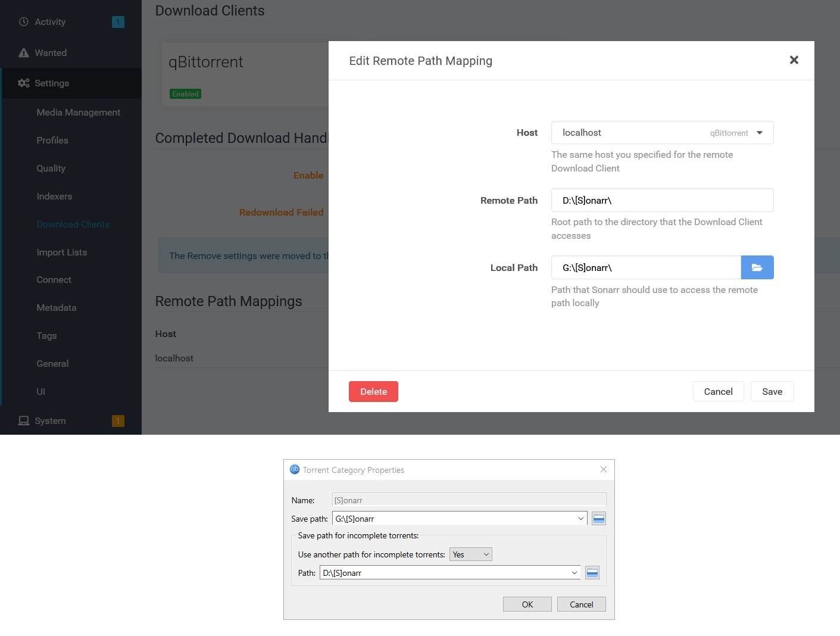Click the Local Path help text
Image resolution: width=840 pixels, height=636 pixels.
pyautogui.click(x=654, y=297)
